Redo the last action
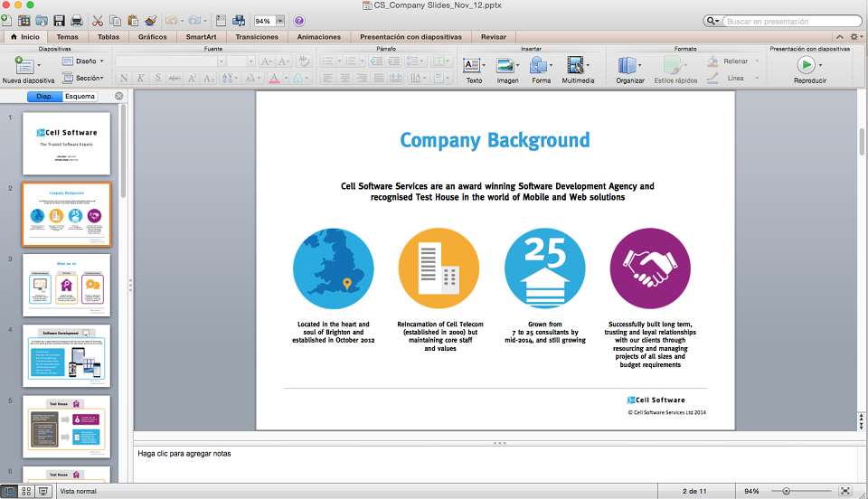Screen dimensions: 868x499 tap(194, 21)
